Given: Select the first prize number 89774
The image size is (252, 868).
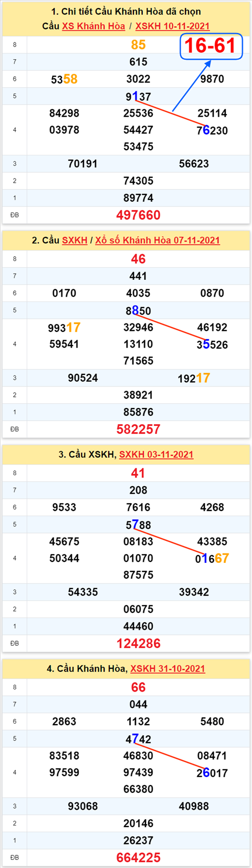Looking at the screenshot, I should pos(139,198).
